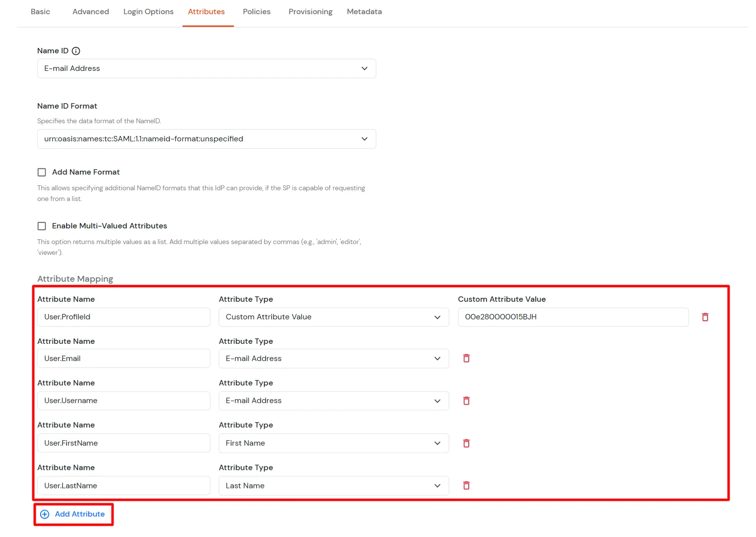Image resolution: width=756 pixels, height=537 pixels.
Task: Switch to the Policies tab
Action: tap(256, 11)
